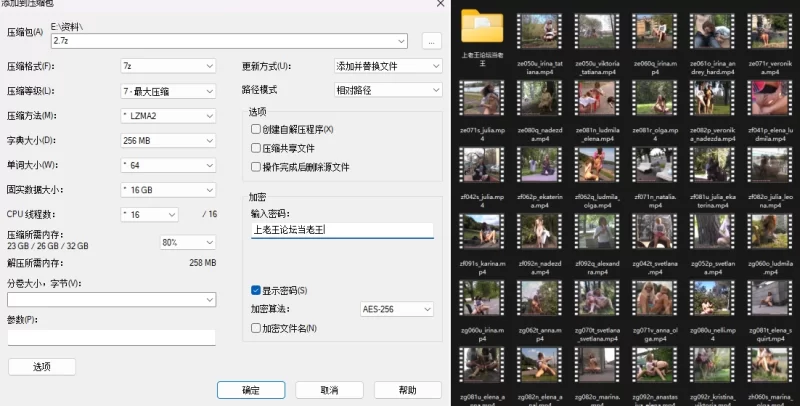The height and width of the screenshot is (406, 800).
Task: Select the zf071n_natalia.mp4 video icon
Action: (x=655, y=165)
